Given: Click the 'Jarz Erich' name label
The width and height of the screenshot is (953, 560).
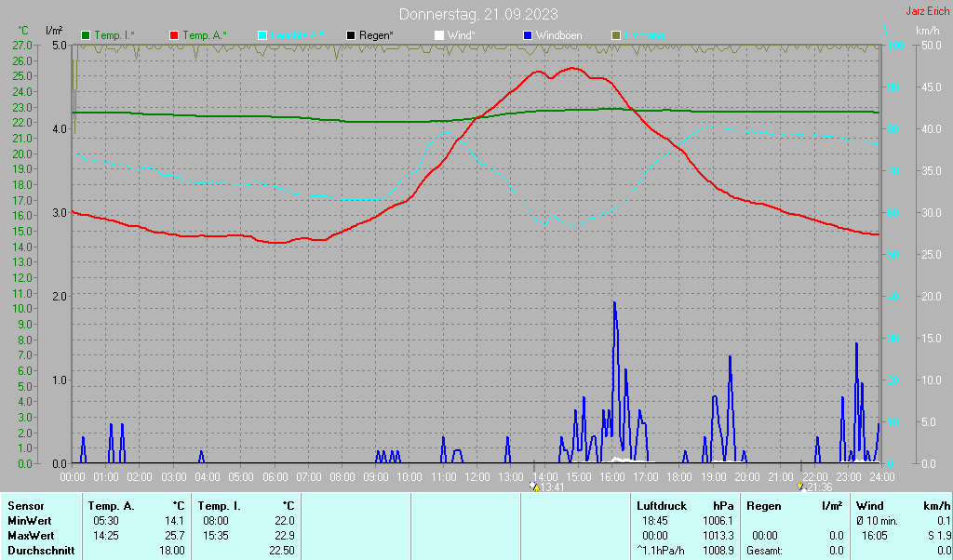Looking at the screenshot, I should coord(927,11).
